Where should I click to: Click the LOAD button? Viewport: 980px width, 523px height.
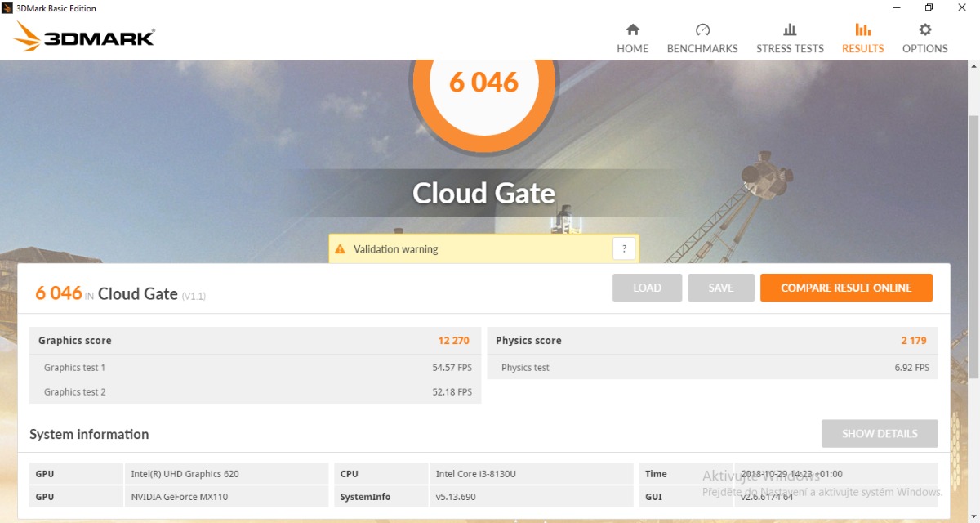(x=647, y=288)
